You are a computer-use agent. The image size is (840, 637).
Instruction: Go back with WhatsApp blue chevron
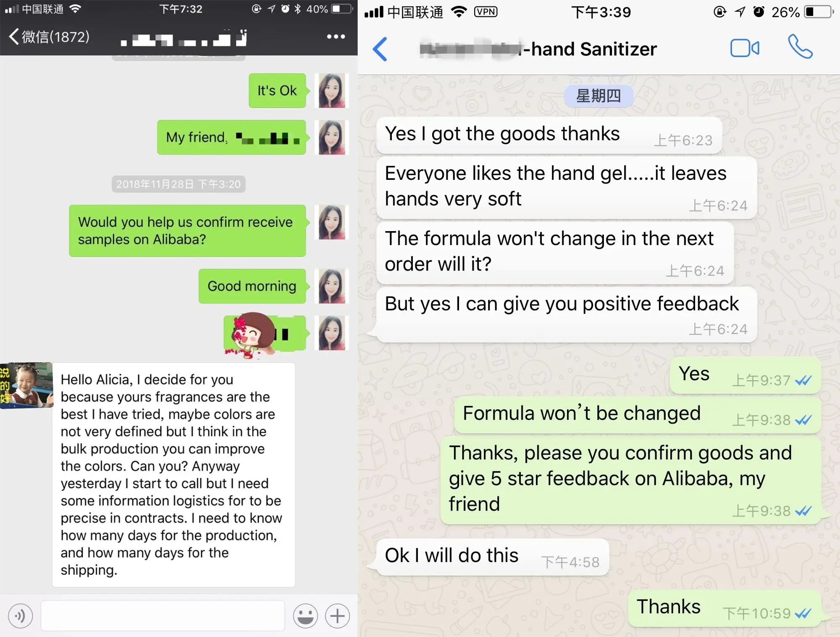tap(380, 49)
